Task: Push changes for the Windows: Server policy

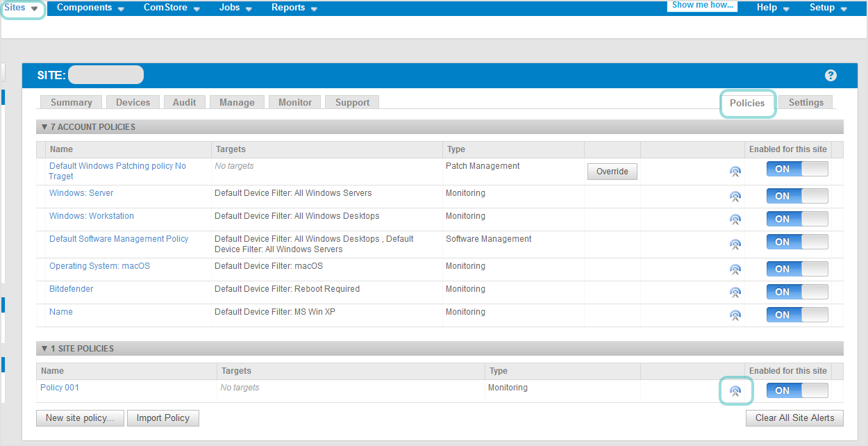Action: pyautogui.click(x=735, y=197)
